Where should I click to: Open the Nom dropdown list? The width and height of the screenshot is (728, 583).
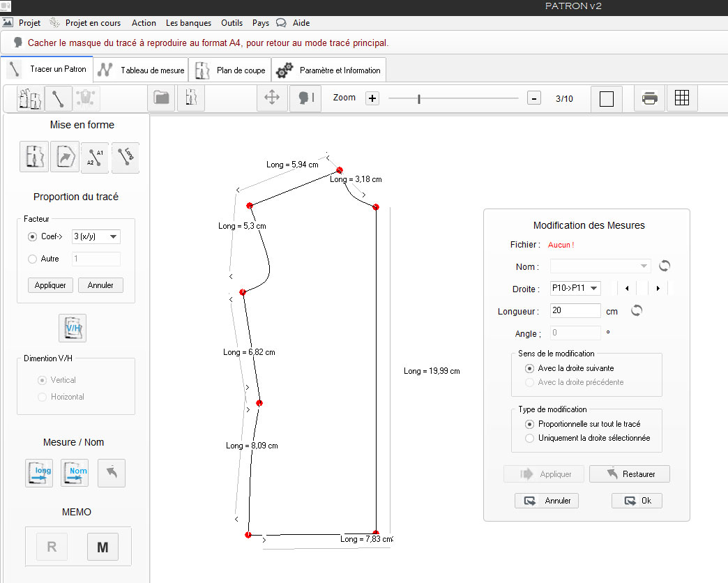pos(600,266)
